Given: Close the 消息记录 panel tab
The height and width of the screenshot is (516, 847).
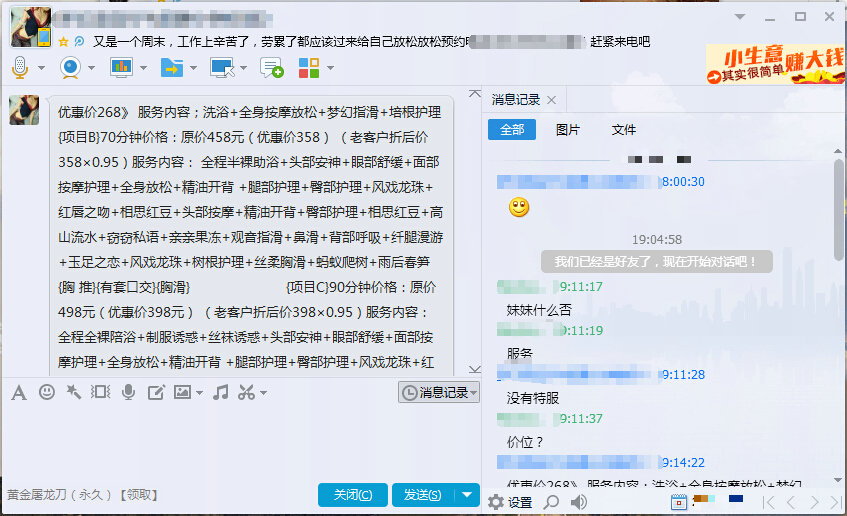Looking at the screenshot, I should point(552,100).
